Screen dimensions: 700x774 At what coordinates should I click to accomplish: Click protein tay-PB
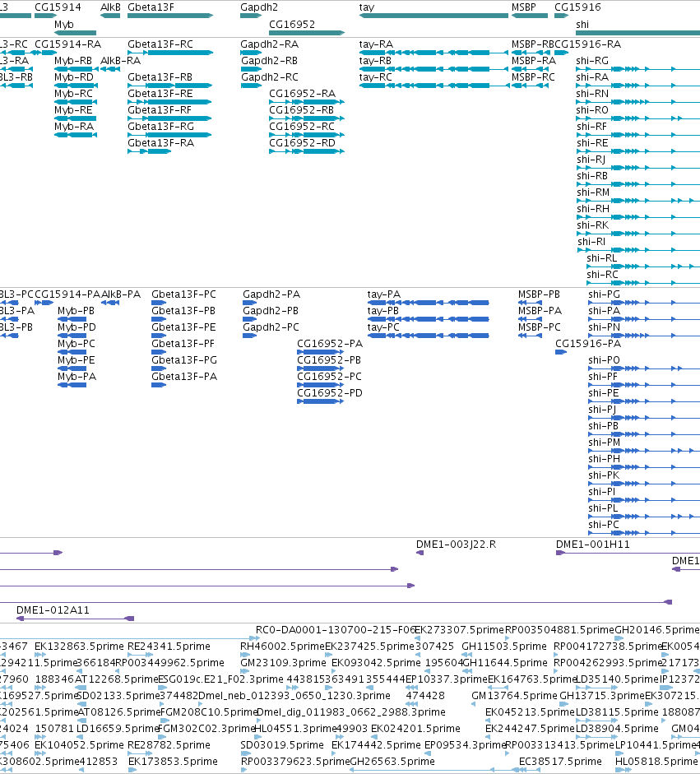point(383,310)
